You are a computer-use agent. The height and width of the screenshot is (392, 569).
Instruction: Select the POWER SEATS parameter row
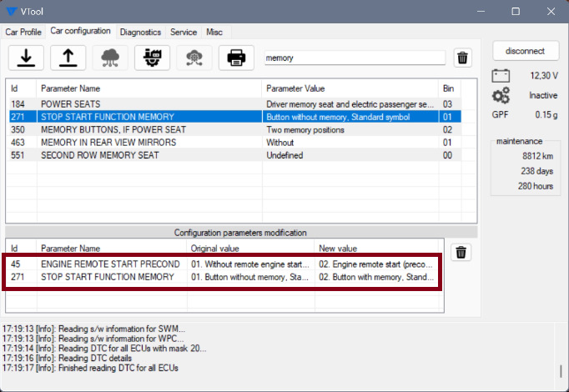[235, 104]
